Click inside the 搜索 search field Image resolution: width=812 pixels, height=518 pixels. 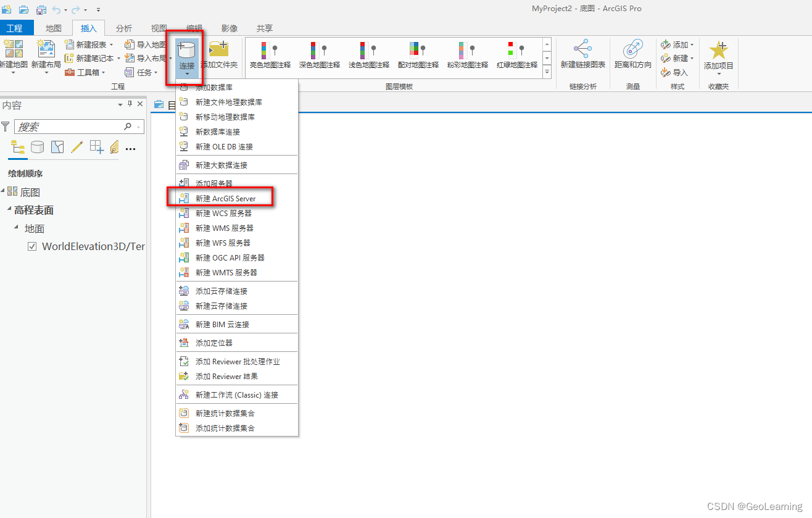pyautogui.click(x=74, y=126)
